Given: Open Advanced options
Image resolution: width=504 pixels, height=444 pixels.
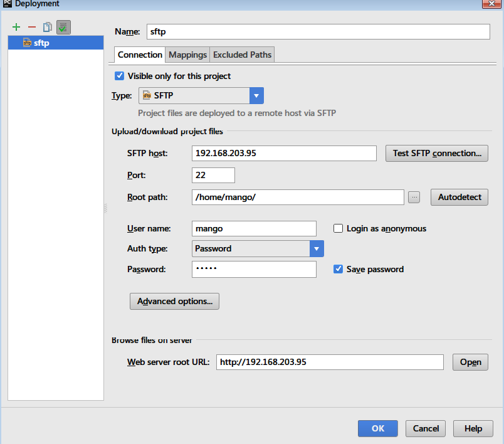Looking at the screenshot, I should point(174,301).
